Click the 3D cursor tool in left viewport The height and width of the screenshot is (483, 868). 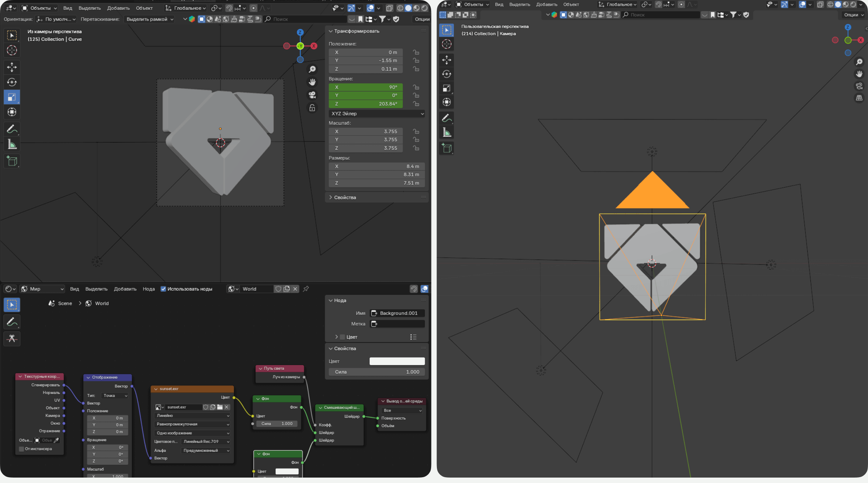(x=12, y=50)
